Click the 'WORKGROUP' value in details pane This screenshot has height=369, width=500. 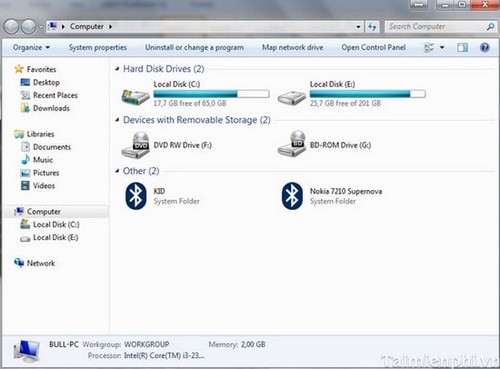click(x=147, y=344)
